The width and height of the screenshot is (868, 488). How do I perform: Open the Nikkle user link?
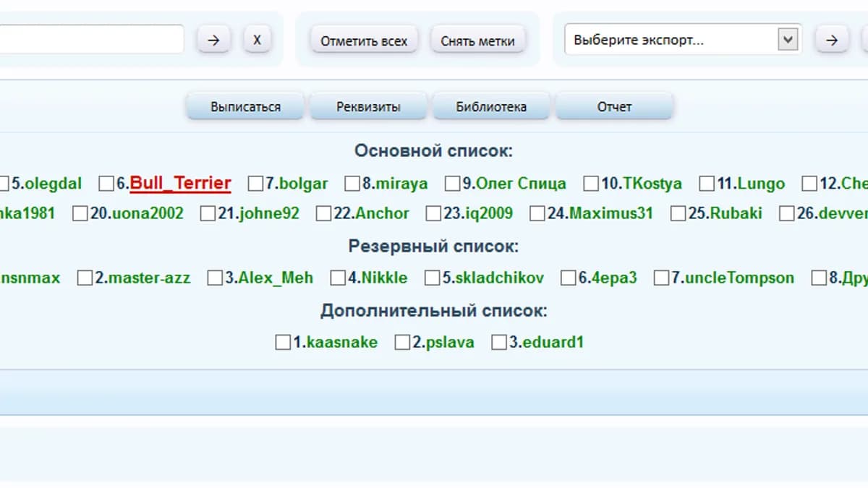click(x=385, y=278)
